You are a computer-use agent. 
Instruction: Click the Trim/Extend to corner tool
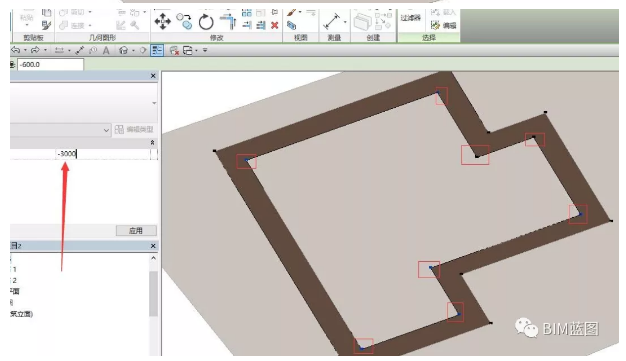pos(228,21)
